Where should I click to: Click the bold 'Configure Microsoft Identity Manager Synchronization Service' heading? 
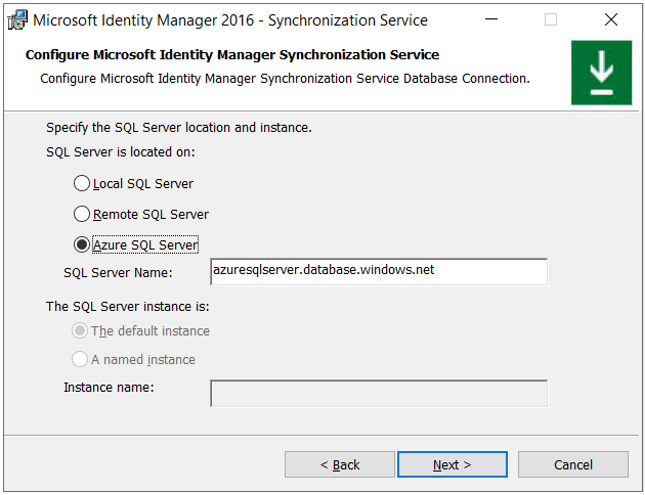tap(232, 55)
